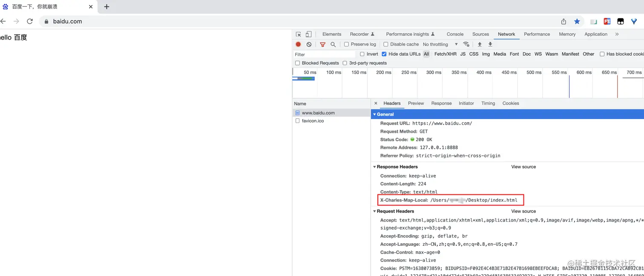Show the Initiator tab of request
Screen dimensions: 644x276
[466, 103]
